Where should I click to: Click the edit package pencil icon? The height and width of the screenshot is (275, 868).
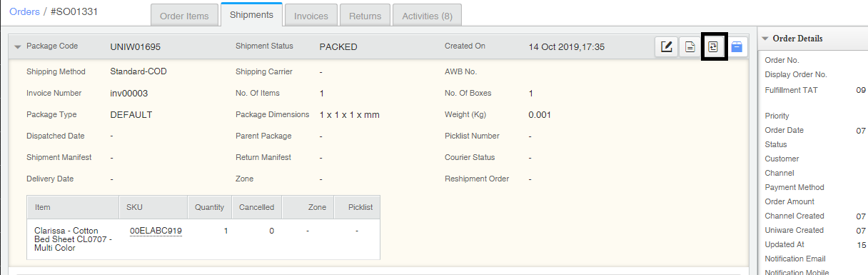tap(667, 47)
